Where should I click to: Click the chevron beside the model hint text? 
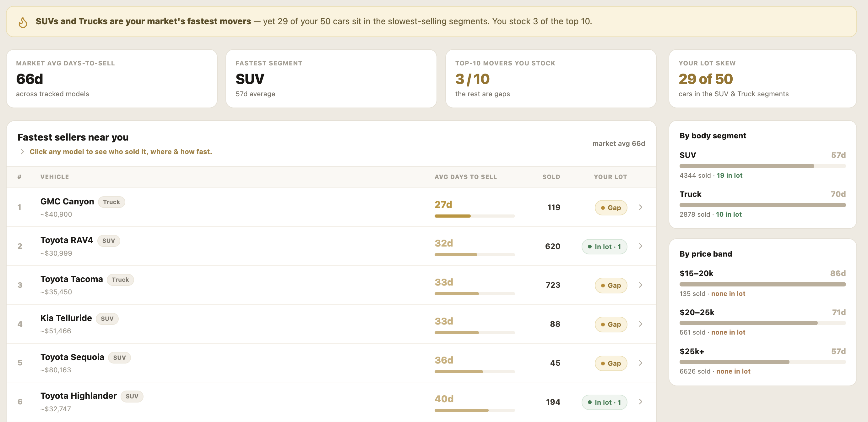(22, 152)
